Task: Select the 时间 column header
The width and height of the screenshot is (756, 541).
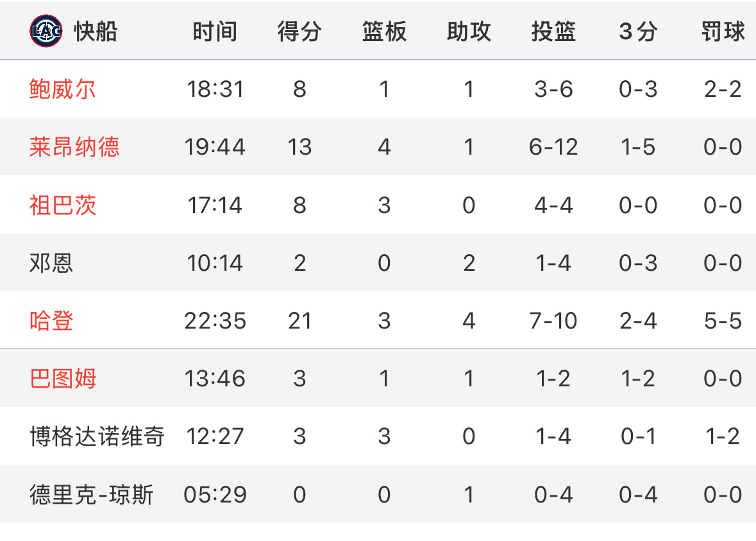Action: (215, 31)
